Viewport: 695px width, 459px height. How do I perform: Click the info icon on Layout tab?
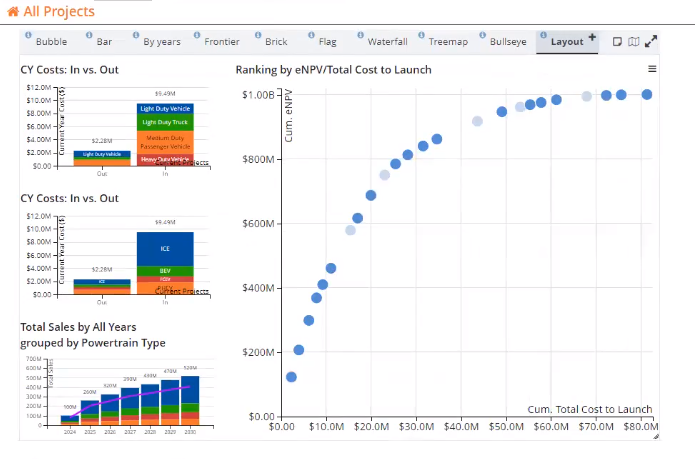click(543, 35)
